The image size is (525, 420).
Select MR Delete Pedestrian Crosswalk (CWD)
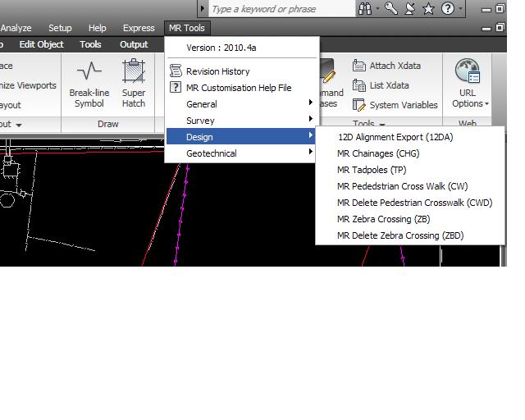pyautogui.click(x=410, y=203)
